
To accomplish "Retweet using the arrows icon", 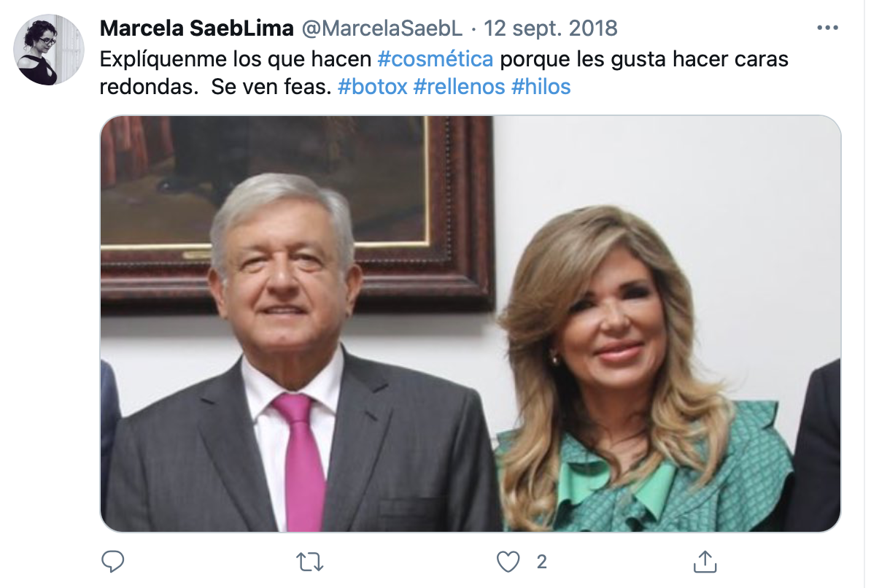I will coord(309,562).
